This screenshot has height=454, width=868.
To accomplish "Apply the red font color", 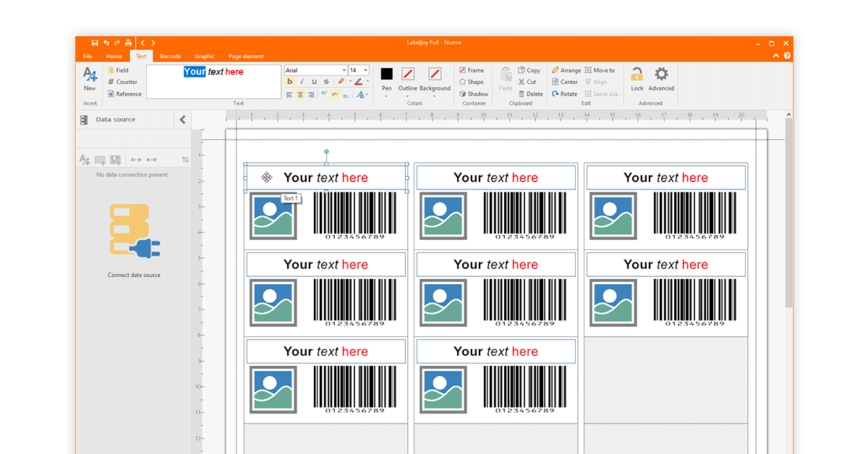I will [358, 82].
